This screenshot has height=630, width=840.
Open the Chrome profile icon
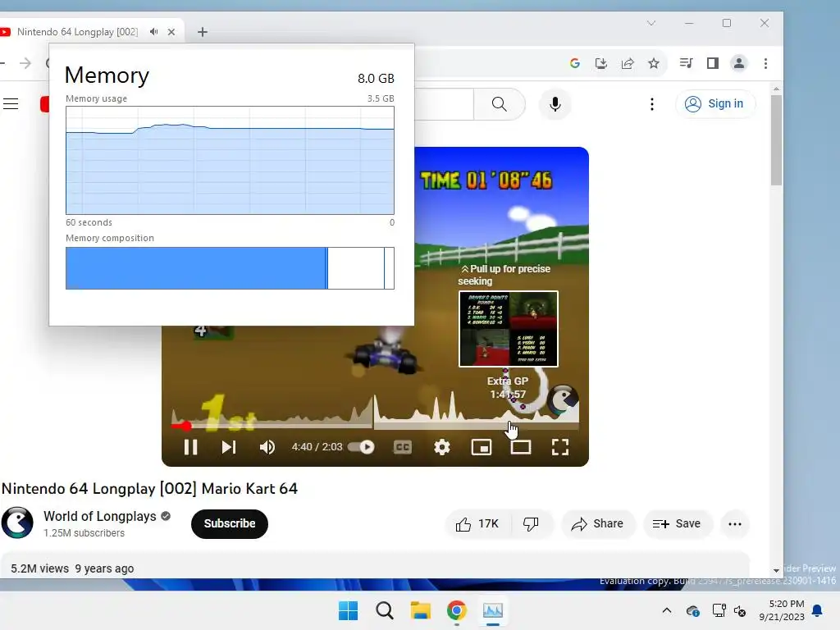click(739, 63)
